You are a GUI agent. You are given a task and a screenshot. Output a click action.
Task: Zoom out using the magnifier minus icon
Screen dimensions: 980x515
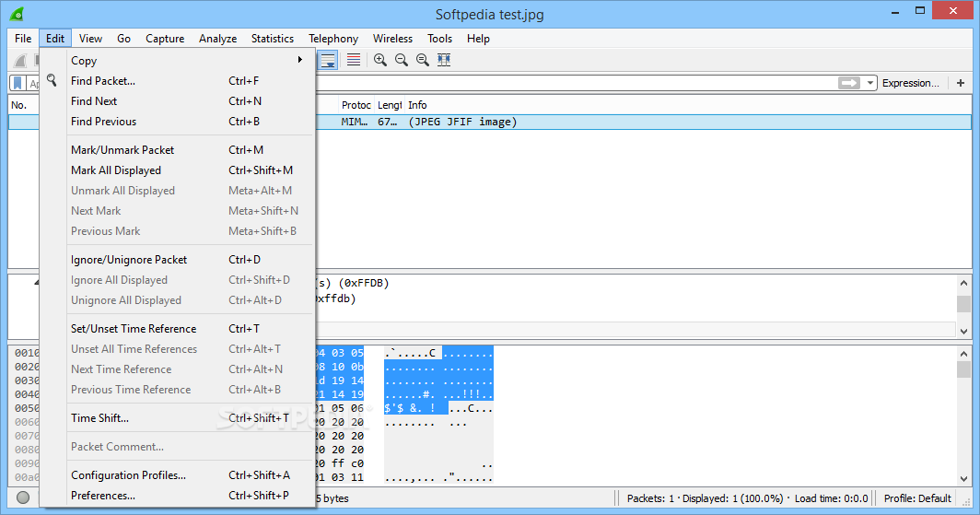tap(402, 60)
